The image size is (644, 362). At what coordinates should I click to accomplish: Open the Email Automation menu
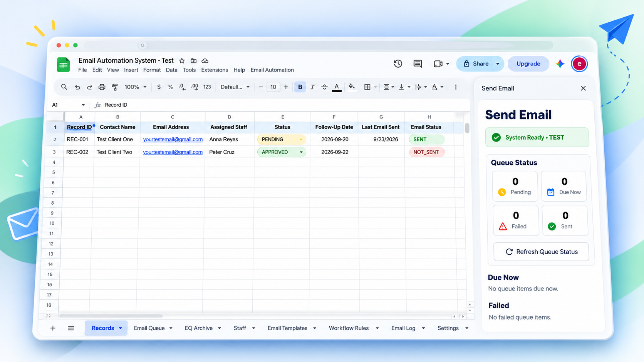coord(272,70)
